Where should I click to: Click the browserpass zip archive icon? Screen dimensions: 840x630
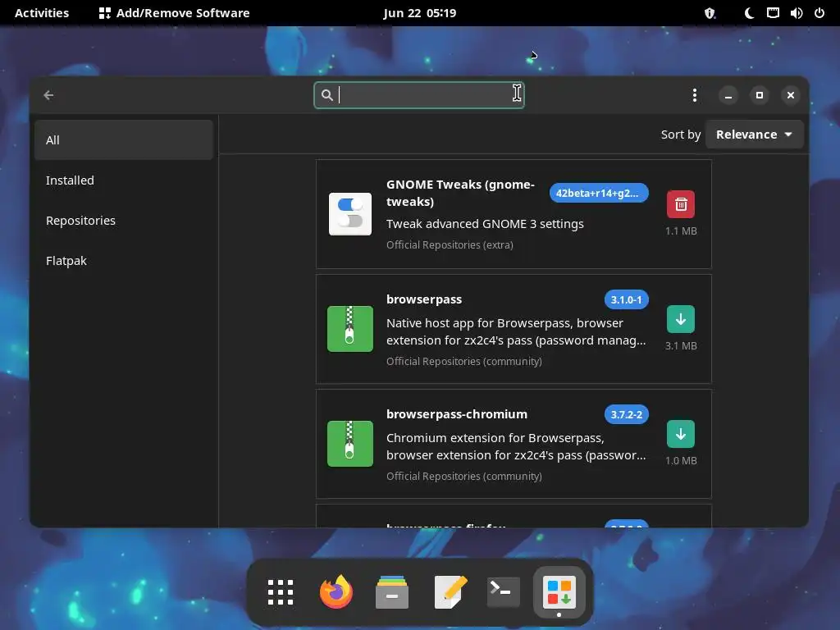pos(349,329)
